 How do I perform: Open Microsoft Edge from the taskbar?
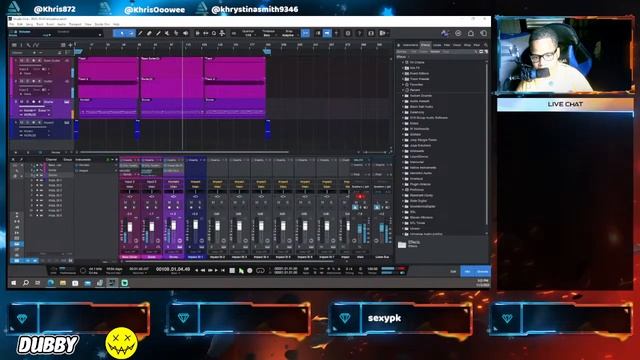tap(50, 283)
